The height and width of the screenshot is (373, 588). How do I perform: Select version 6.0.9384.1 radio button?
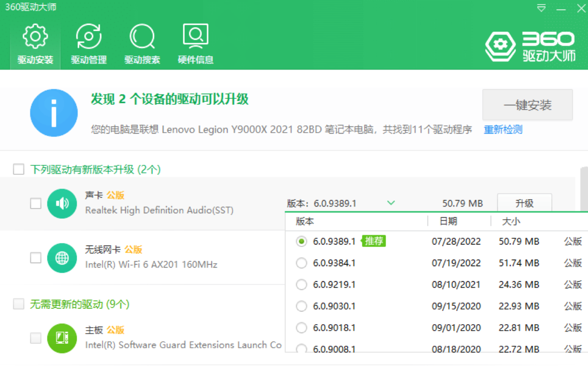tap(301, 263)
